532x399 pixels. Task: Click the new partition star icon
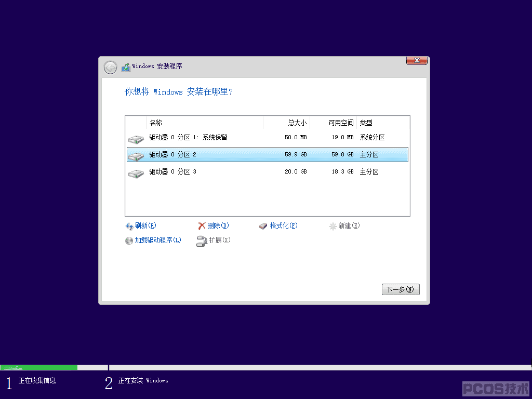pos(333,226)
